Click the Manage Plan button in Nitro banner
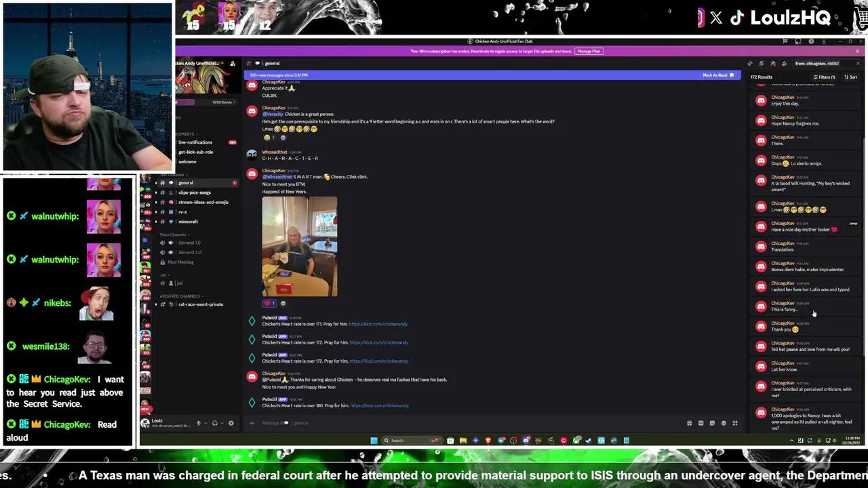The image size is (868, 488). click(589, 51)
